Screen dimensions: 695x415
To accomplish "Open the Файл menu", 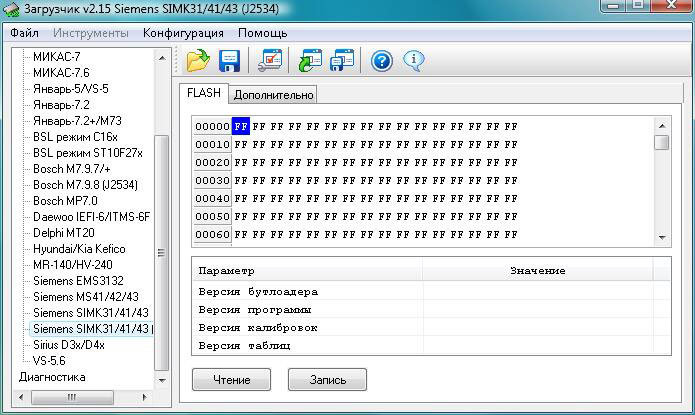I will click(x=24, y=33).
